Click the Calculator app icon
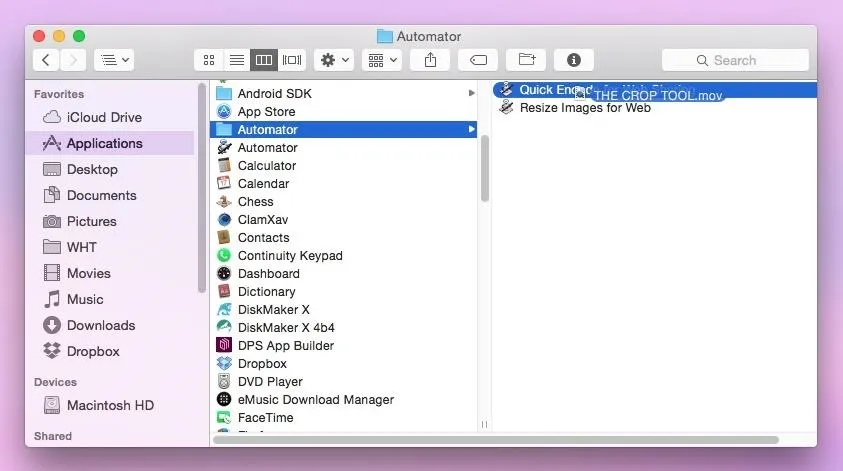The height and width of the screenshot is (471, 843). (x=224, y=166)
